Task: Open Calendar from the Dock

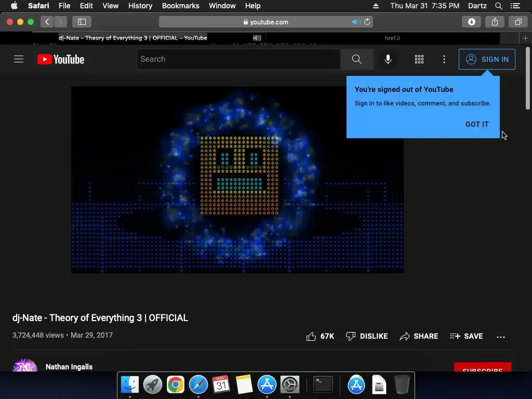Action: pyautogui.click(x=221, y=384)
